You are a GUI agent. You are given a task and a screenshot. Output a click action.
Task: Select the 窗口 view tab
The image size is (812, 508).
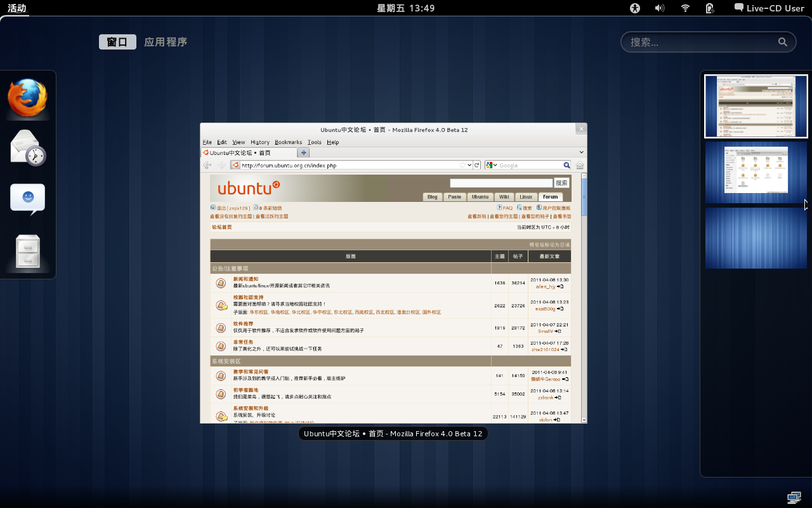(117, 42)
